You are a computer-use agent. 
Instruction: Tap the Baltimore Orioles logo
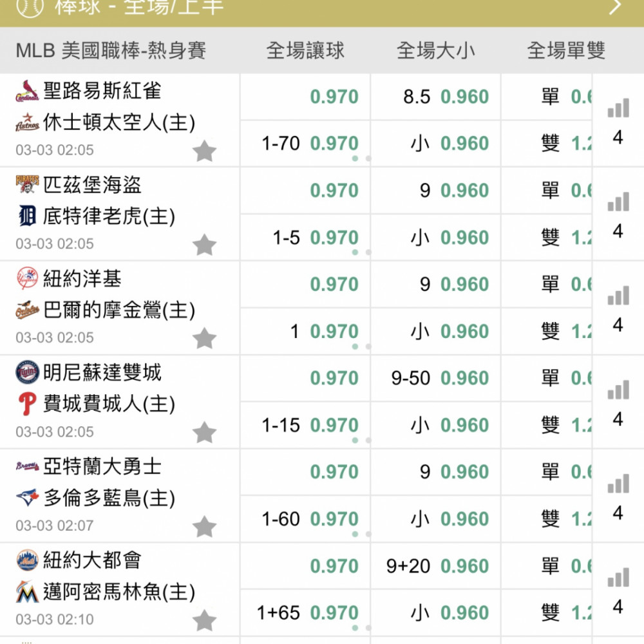click(27, 310)
